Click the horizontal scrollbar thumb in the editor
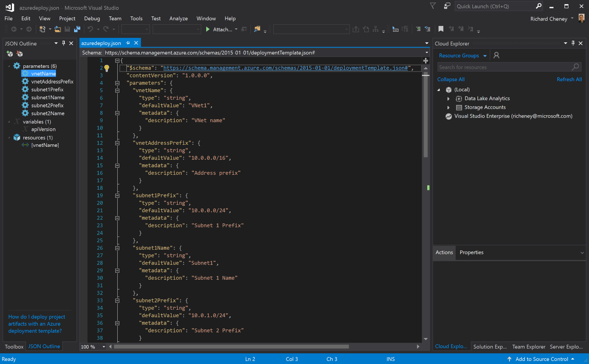The width and height of the screenshot is (589, 364). coord(231,347)
